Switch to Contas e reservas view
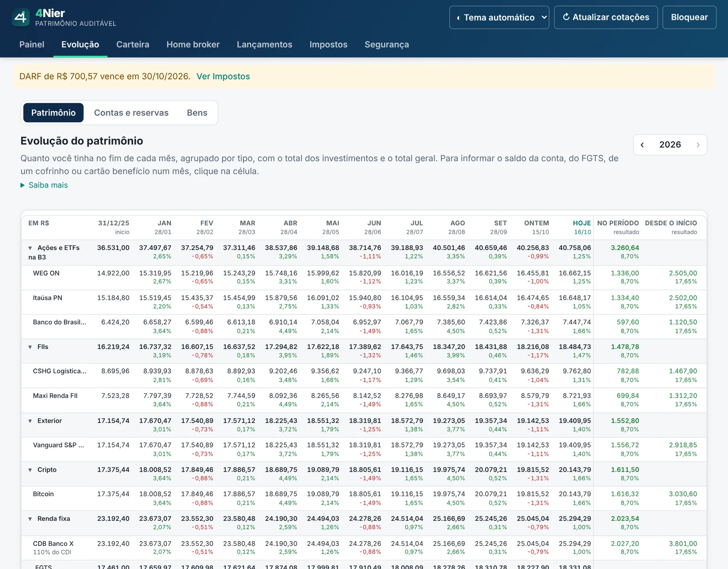 coord(131,113)
